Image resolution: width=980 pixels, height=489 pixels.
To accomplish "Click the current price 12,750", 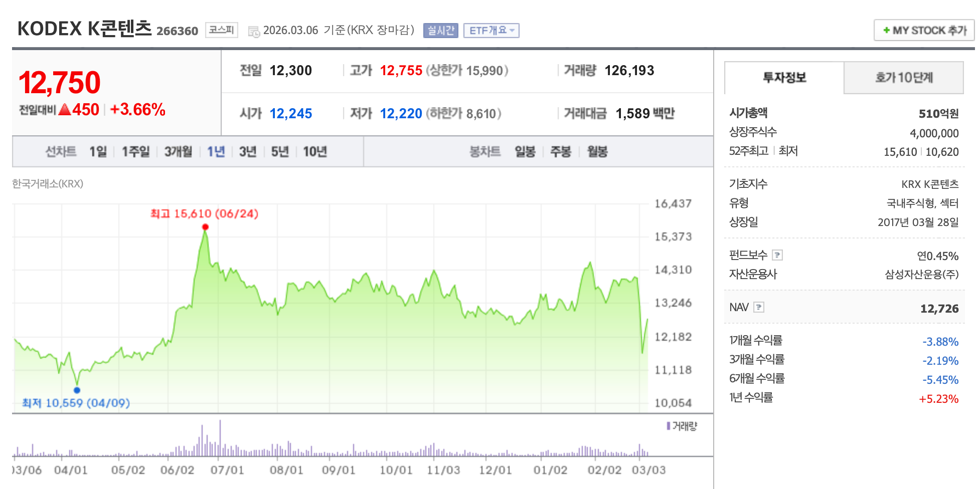I will pos(60,83).
